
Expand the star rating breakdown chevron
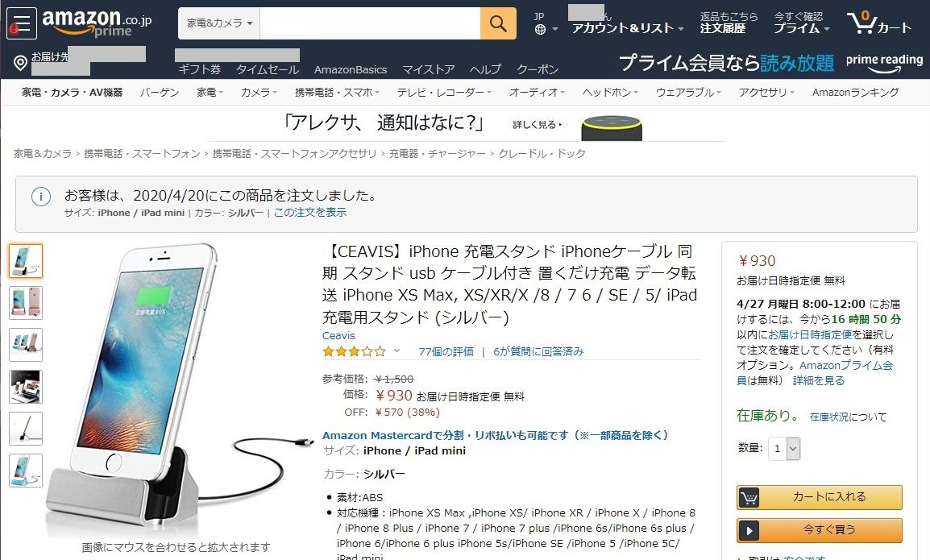tap(396, 351)
